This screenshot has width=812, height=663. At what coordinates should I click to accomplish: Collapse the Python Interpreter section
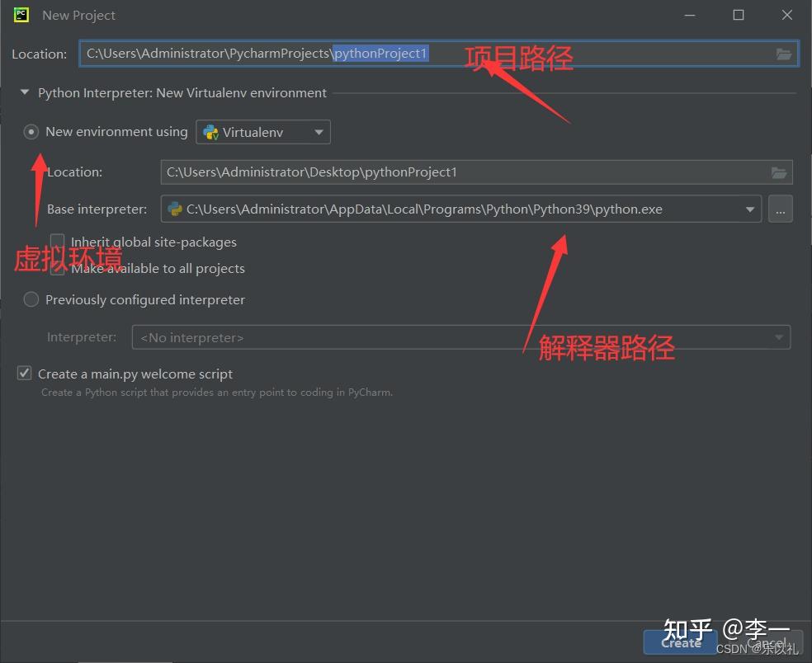(24, 92)
